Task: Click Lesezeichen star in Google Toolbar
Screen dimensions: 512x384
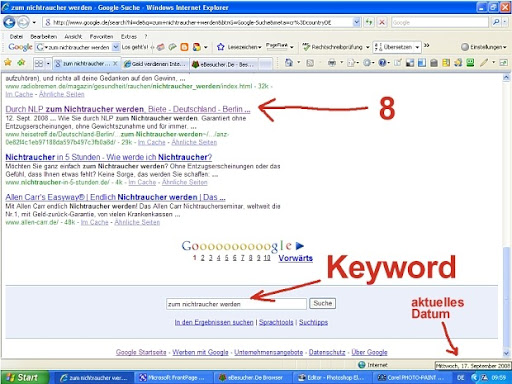Action: [x=220, y=47]
